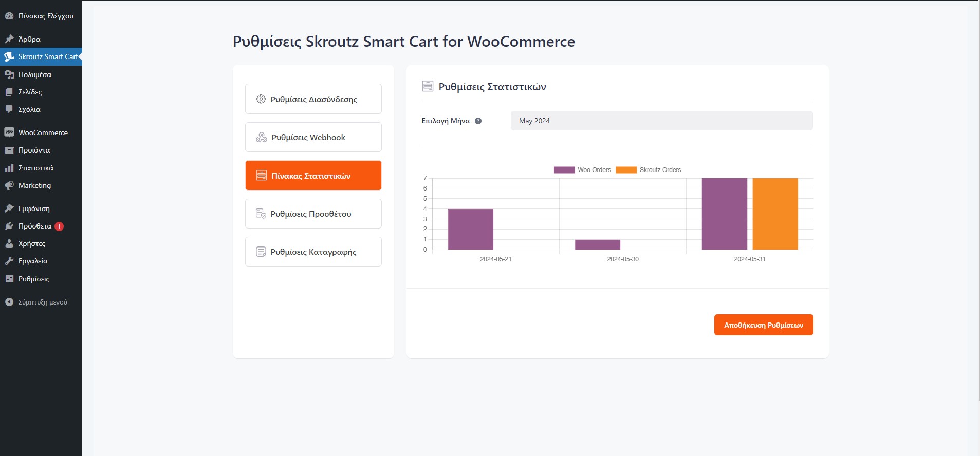
Task: Toggle Skroutz Orders legend in chart
Action: pos(648,170)
